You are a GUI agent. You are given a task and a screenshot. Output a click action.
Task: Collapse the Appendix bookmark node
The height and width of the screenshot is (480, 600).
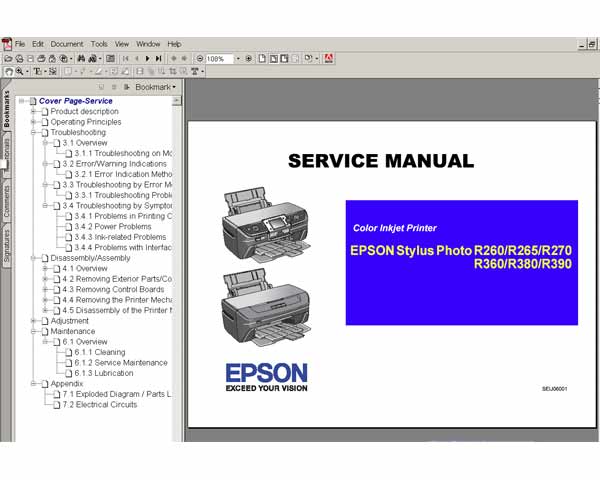click(34, 384)
